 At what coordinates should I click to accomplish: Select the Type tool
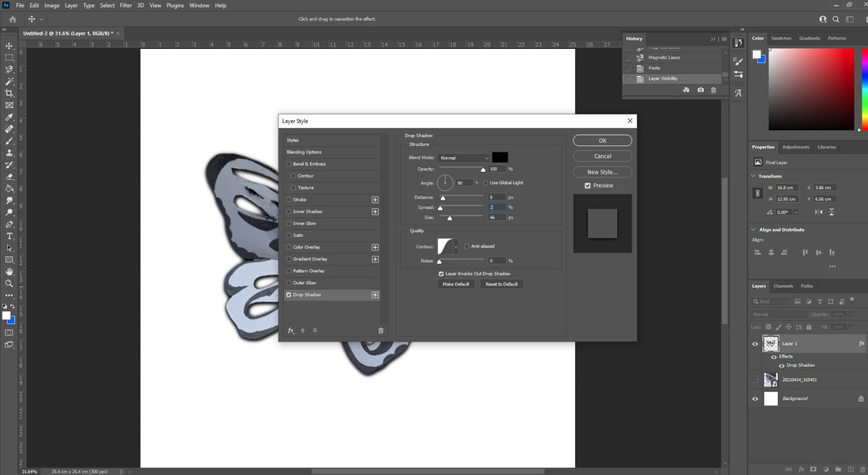point(9,236)
